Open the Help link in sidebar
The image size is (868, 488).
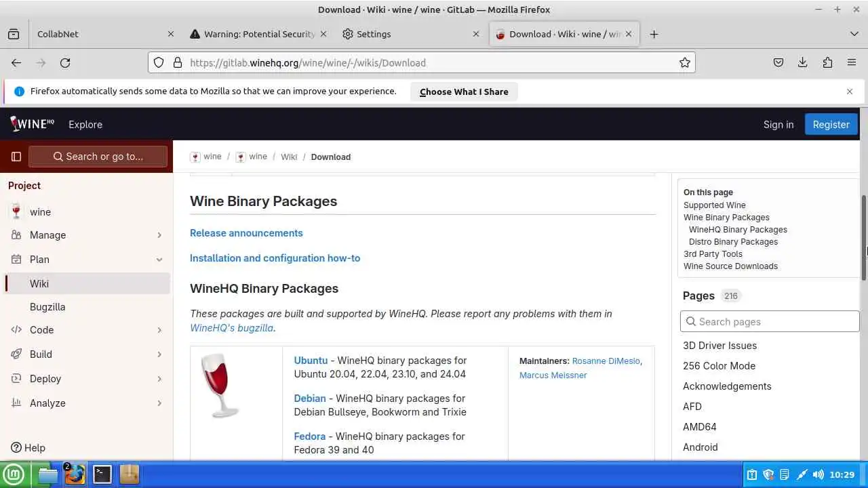click(x=28, y=447)
